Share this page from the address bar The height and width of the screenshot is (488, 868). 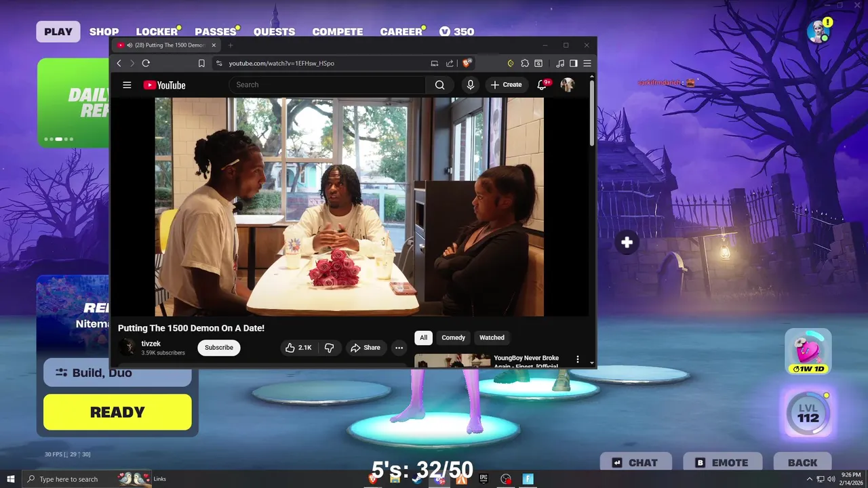click(x=449, y=63)
